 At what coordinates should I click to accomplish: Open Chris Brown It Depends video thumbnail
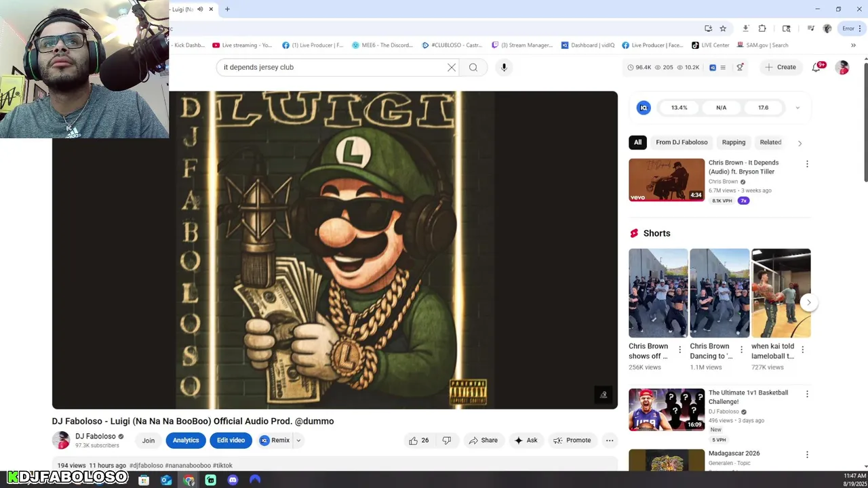pyautogui.click(x=667, y=180)
